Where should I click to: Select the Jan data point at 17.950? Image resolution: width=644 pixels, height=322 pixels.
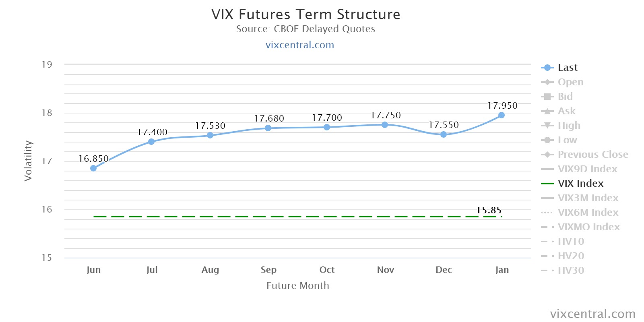pyautogui.click(x=502, y=115)
